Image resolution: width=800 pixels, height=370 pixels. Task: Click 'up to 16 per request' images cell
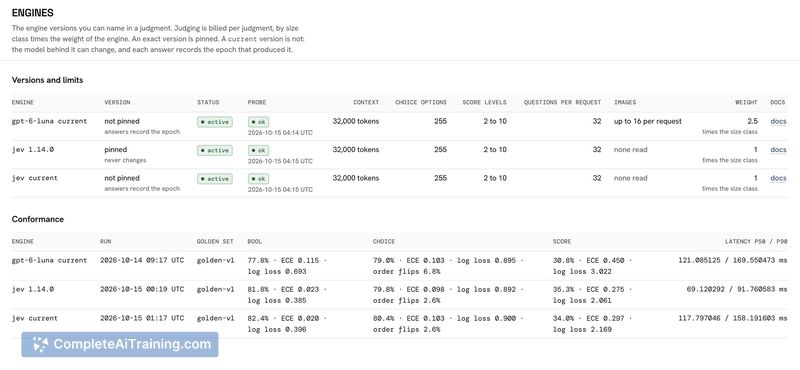(x=648, y=121)
